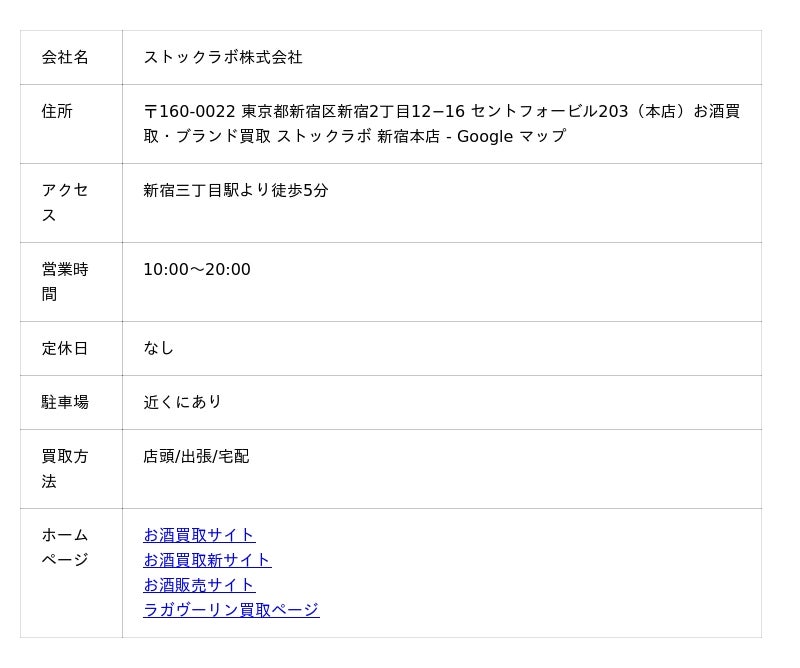Click the 定休日 label cell
This screenshot has height=668, width=800.
coord(65,348)
